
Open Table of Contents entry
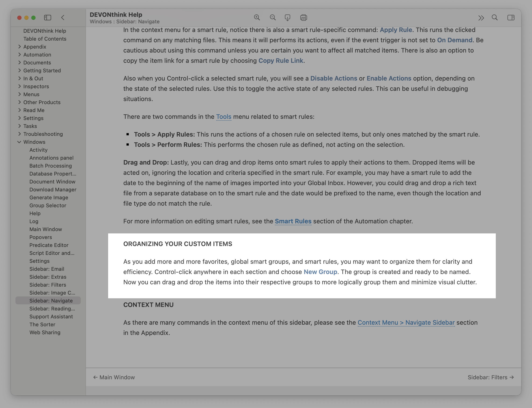pos(45,39)
